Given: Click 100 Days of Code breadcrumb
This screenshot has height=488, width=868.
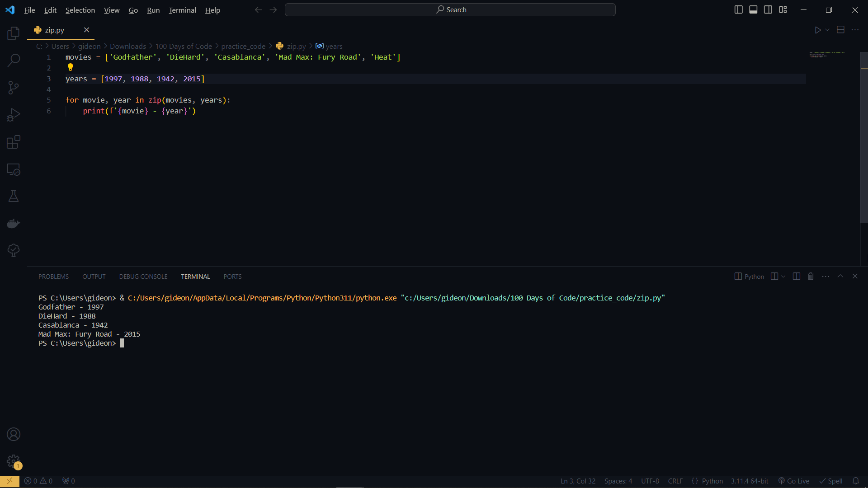Looking at the screenshot, I should coord(184,46).
